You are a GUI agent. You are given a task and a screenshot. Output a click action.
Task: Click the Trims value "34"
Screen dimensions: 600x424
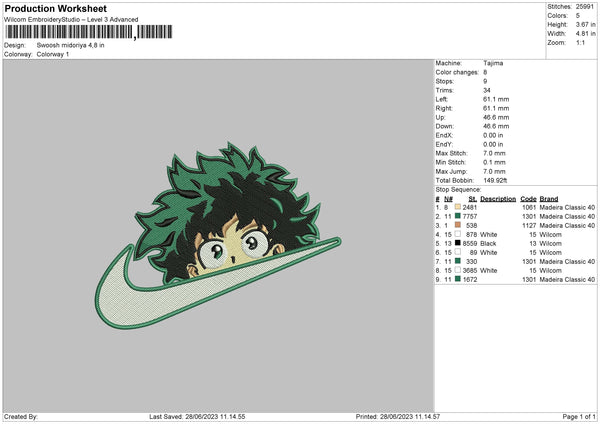click(487, 90)
